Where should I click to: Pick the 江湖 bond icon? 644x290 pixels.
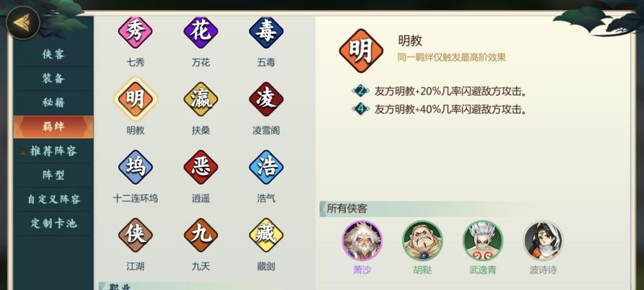pos(135,235)
